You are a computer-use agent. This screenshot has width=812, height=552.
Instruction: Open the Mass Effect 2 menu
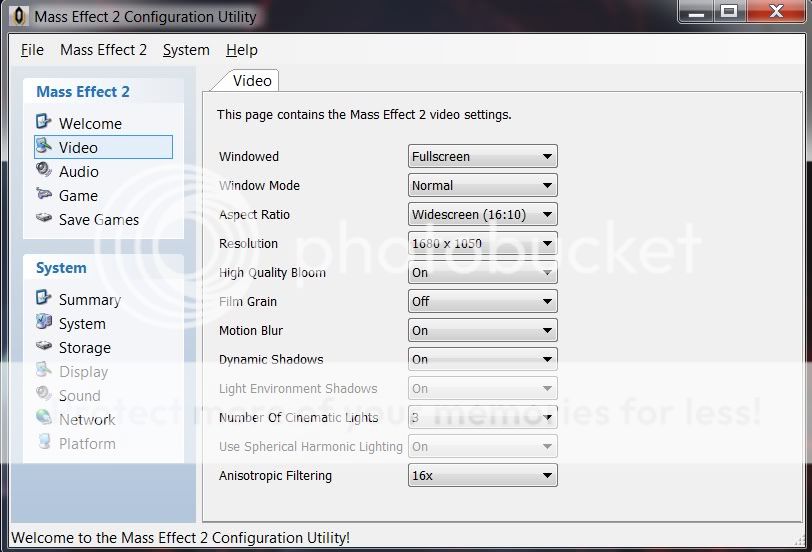(103, 50)
